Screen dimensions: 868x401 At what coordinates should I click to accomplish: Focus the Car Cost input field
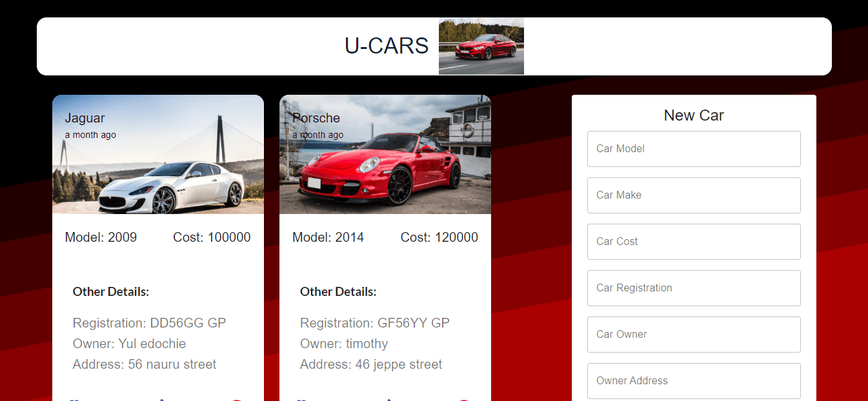click(x=694, y=242)
